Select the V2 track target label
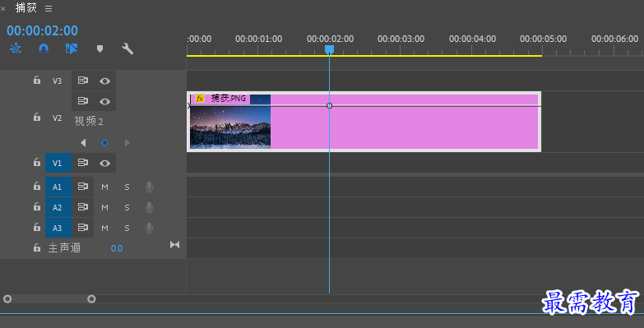 coord(57,118)
